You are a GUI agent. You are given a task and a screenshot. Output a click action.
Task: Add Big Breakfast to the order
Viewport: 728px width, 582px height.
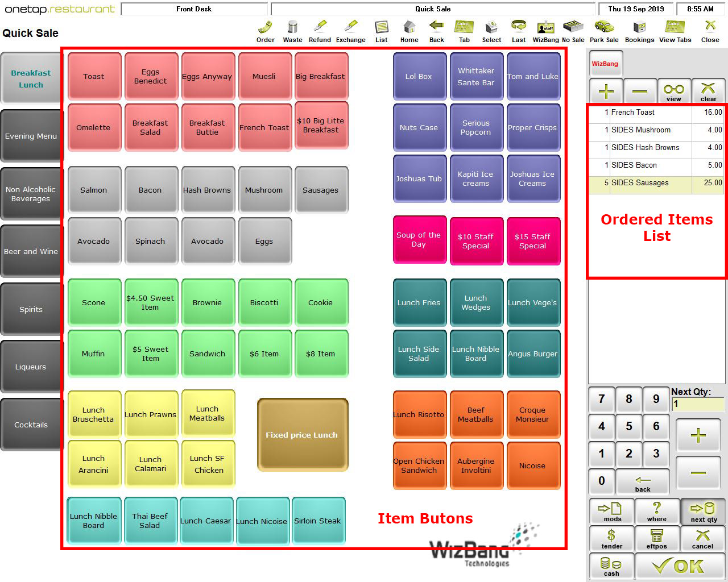pyautogui.click(x=321, y=76)
